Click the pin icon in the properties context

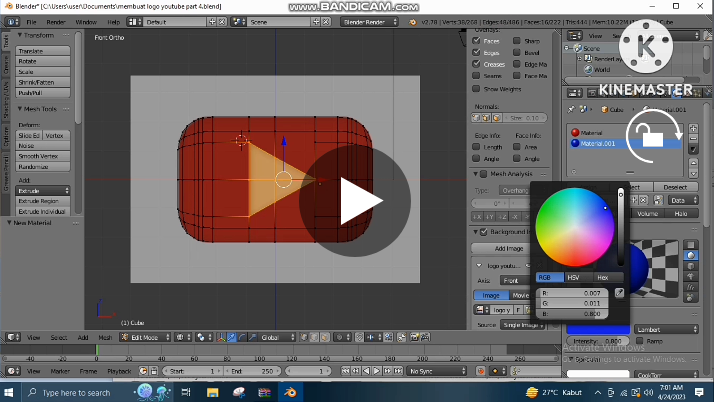pos(571,109)
